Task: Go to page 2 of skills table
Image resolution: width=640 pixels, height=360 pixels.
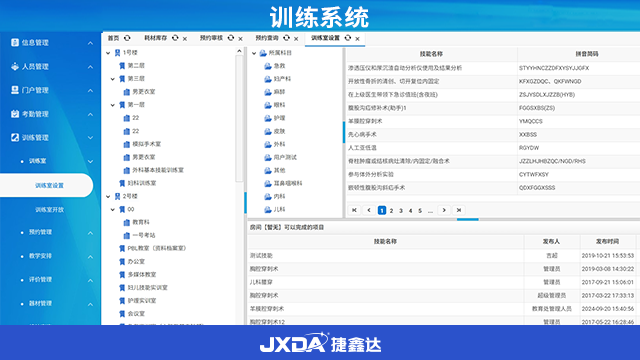Action: pyautogui.click(x=391, y=211)
